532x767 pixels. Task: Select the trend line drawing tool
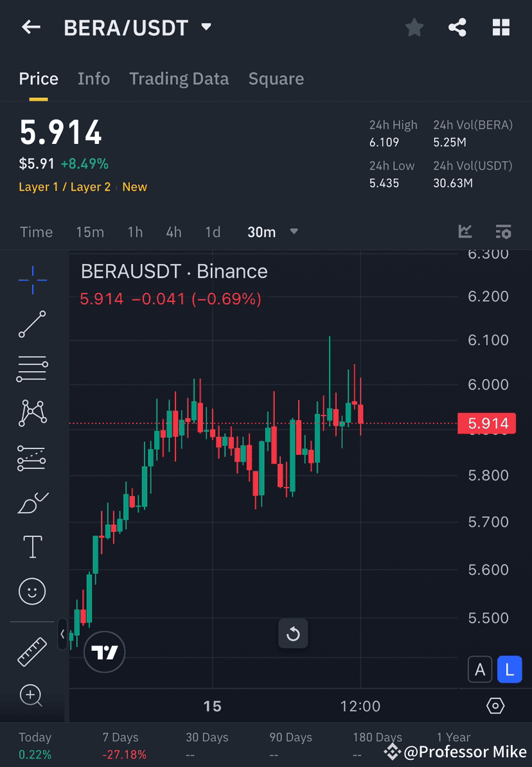point(31,324)
